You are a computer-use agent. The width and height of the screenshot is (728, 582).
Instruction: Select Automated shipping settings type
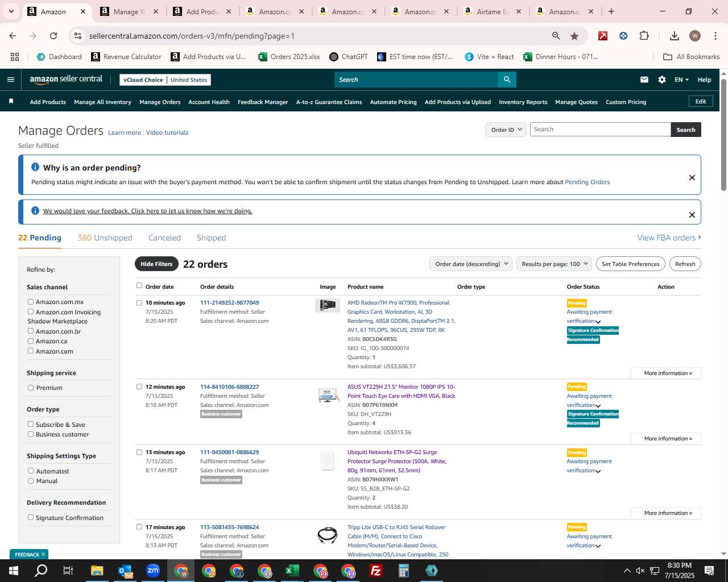[x=31, y=471]
